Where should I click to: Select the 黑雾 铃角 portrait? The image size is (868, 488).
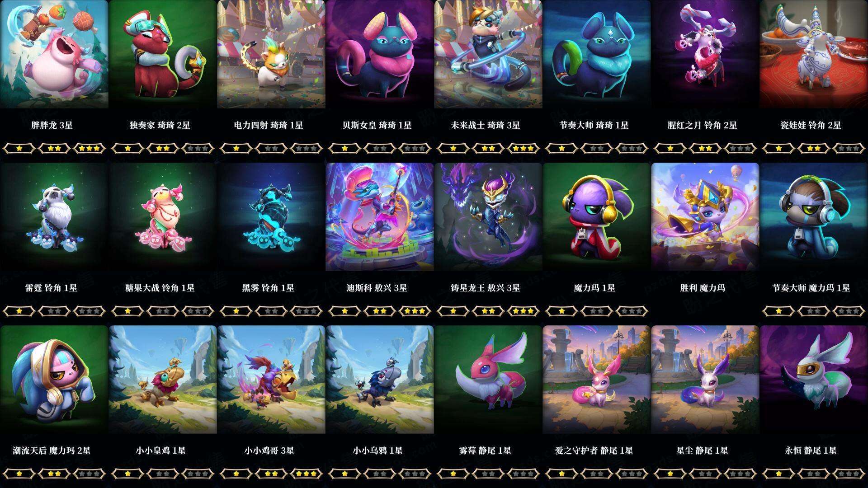point(271,217)
